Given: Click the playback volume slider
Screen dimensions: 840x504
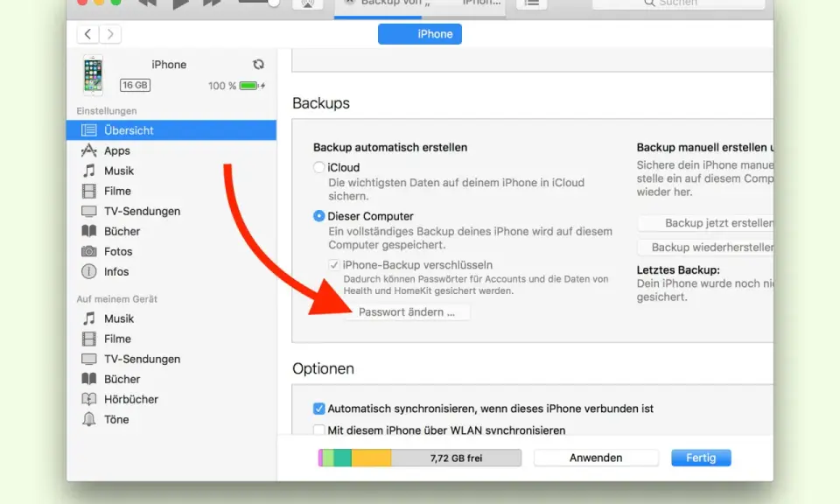Looking at the screenshot, I should click(259, 3).
